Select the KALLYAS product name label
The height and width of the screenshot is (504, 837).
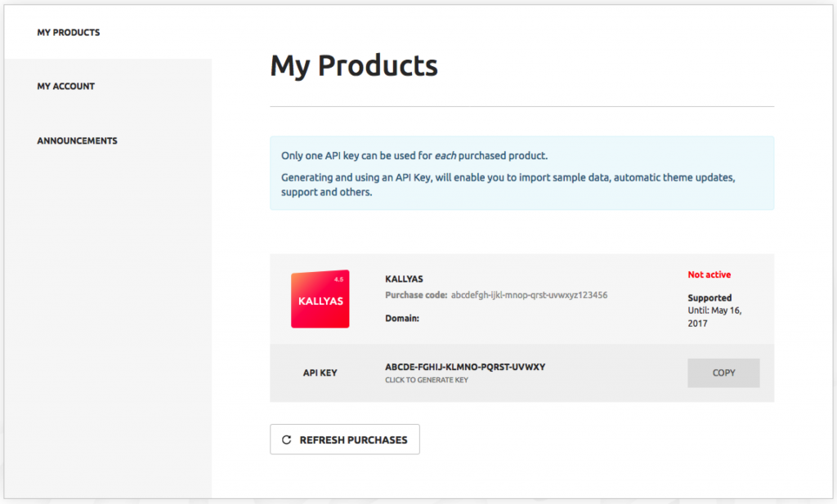pyautogui.click(x=404, y=279)
